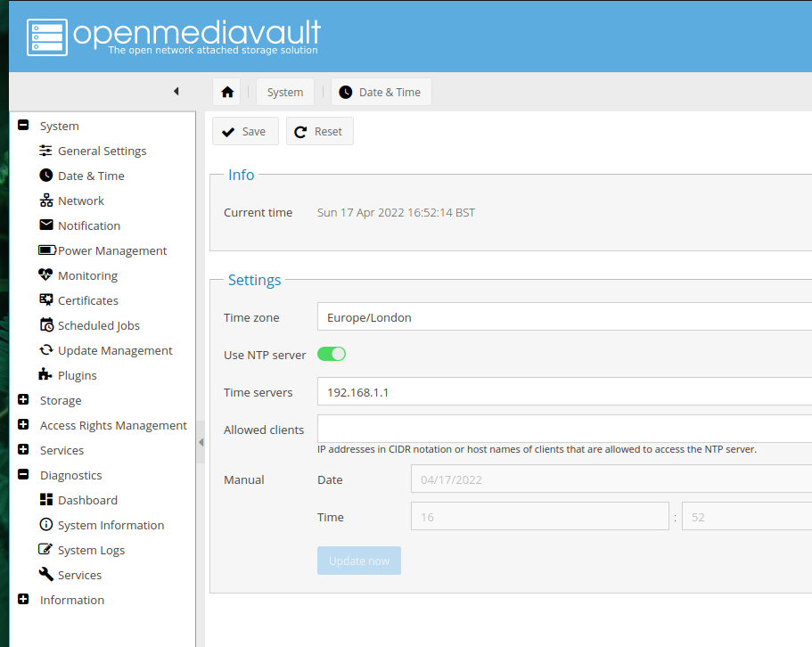812x647 pixels.
Task: Click the System breadcrumb button
Action: point(285,92)
